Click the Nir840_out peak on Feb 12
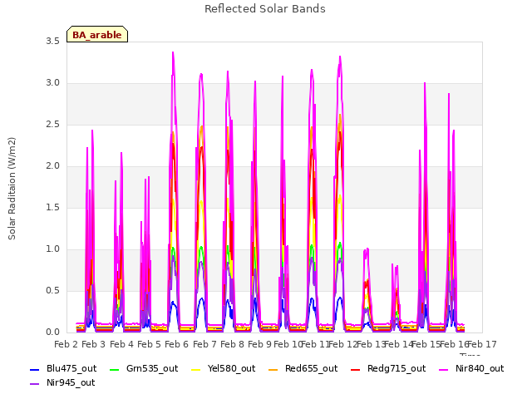The height and width of the screenshot is (399, 532). click(x=340, y=57)
